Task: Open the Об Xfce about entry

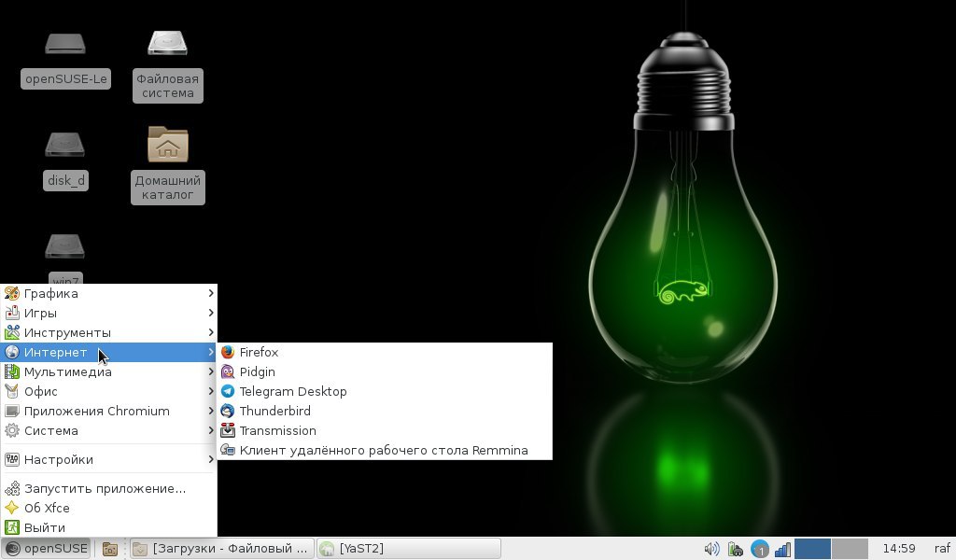Action: tap(109, 508)
